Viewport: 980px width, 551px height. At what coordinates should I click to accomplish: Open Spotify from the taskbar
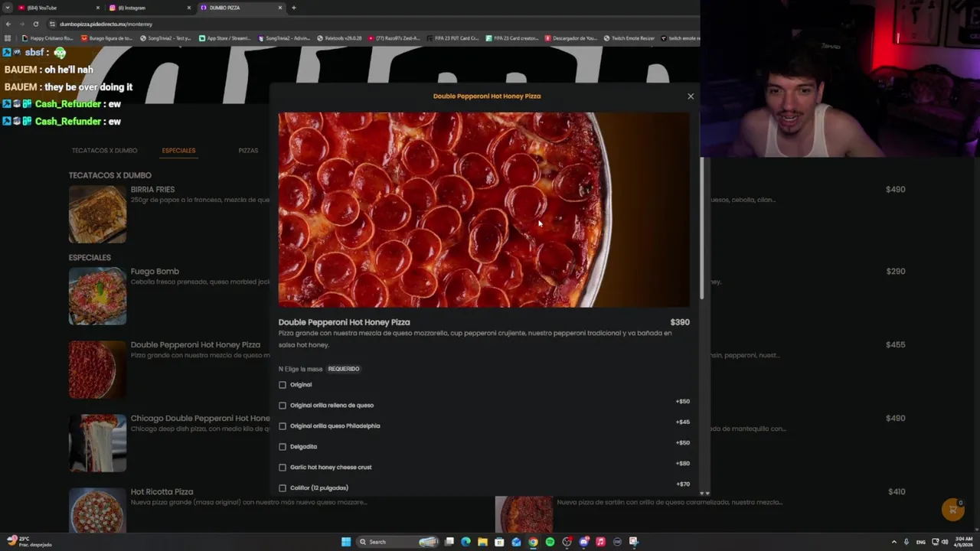pyautogui.click(x=550, y=542)
